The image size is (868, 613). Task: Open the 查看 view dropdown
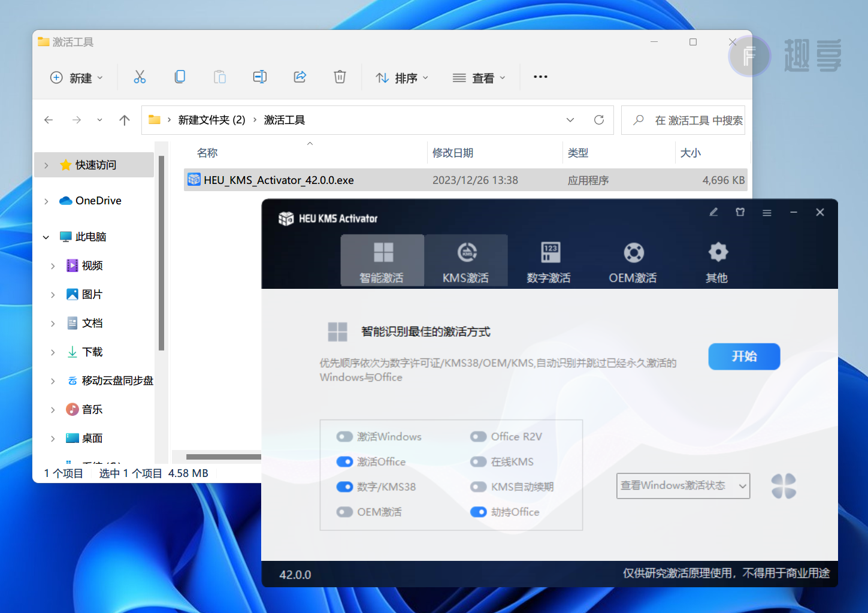[479, 77]
